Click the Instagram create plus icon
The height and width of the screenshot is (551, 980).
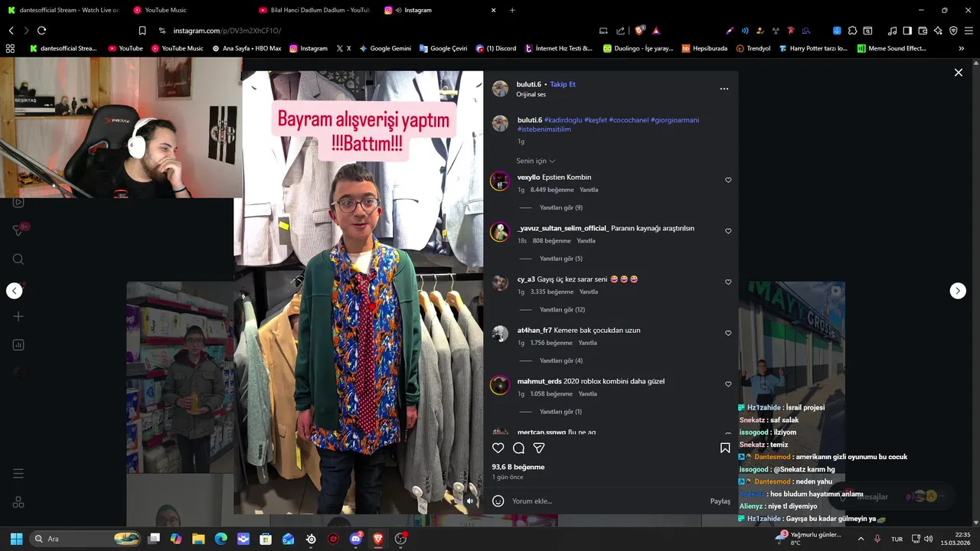pos(18,316)
